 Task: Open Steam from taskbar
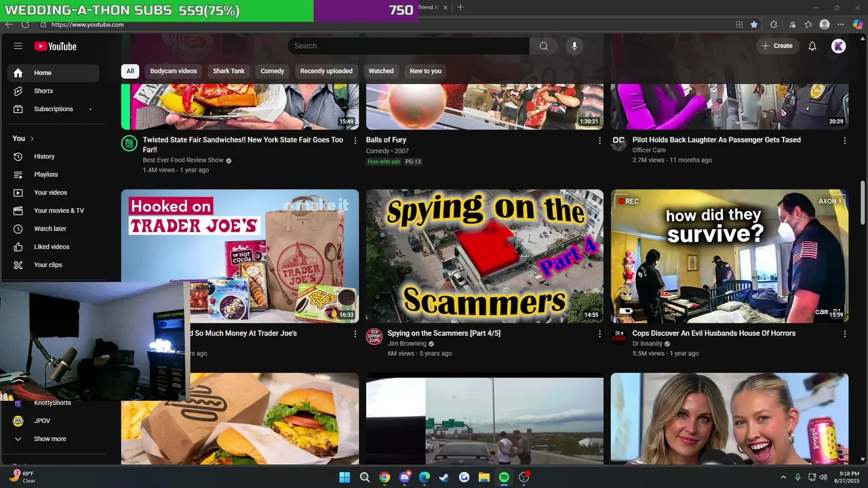pyautogui.click(x=444, y=477)
